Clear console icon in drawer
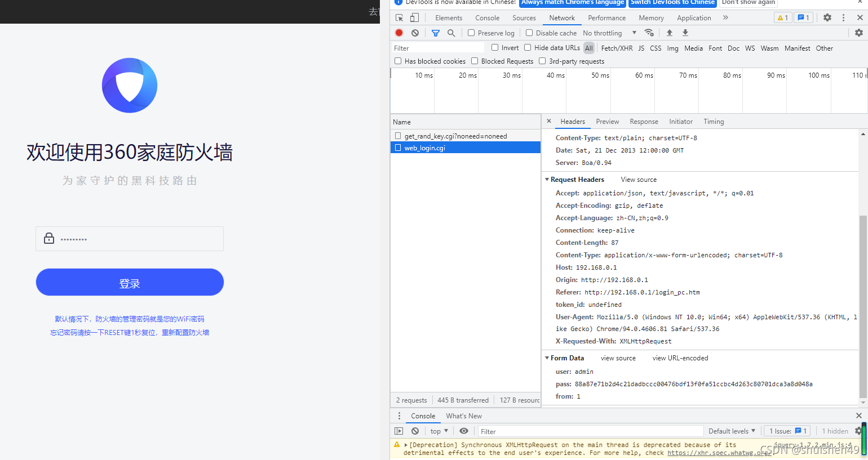The image size is (868, 460). [415, 431]
